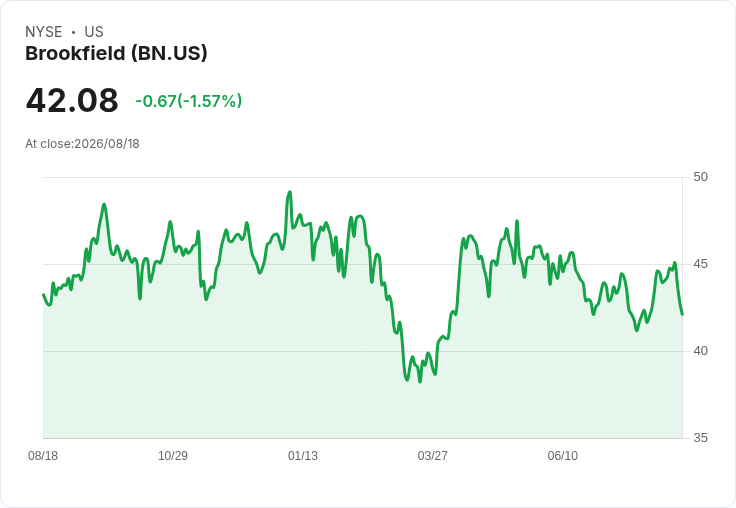The image size is (736, 508).
Task: Click the leftmost start of the chart line
Action: click(43, 294)
